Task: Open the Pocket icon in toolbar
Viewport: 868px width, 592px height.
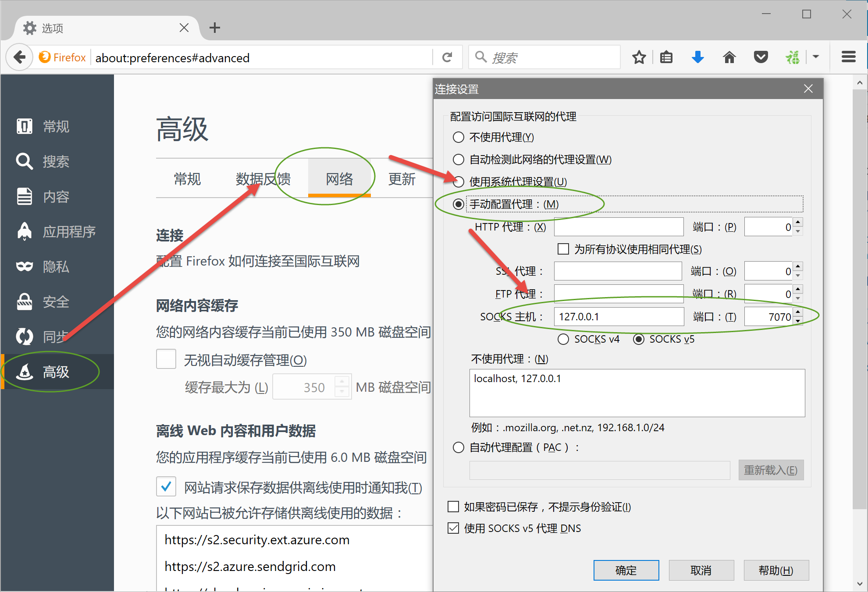Action: tap(761, 57)
